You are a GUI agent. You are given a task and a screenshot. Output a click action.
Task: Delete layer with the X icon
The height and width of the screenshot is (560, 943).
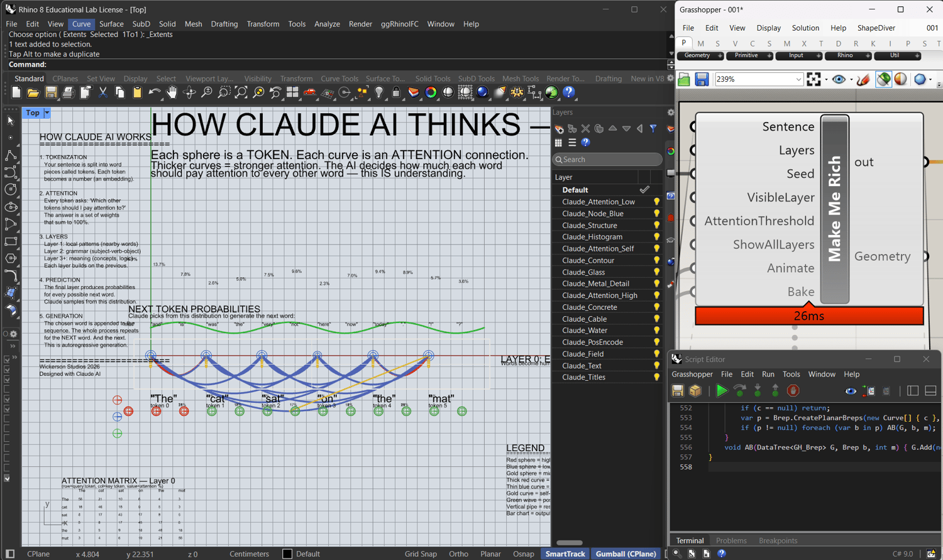click(586, 129)
